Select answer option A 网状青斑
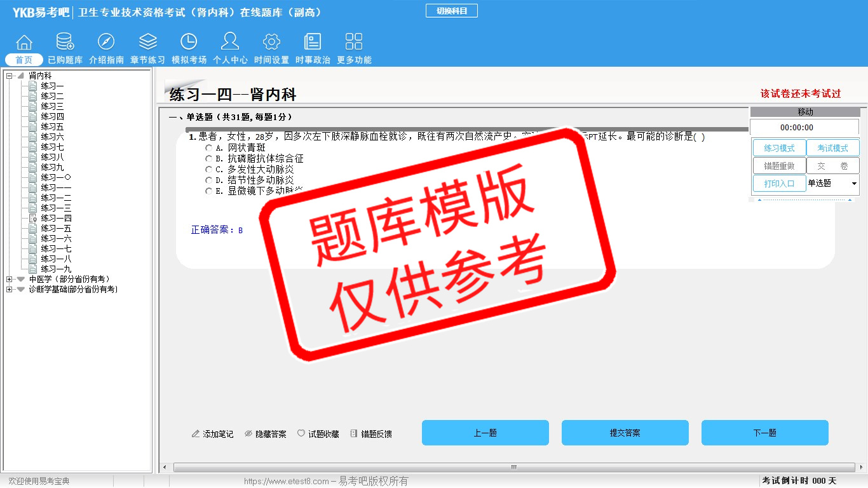The height and width of the screenshot is (488, 868). click(x=209, y=148)
